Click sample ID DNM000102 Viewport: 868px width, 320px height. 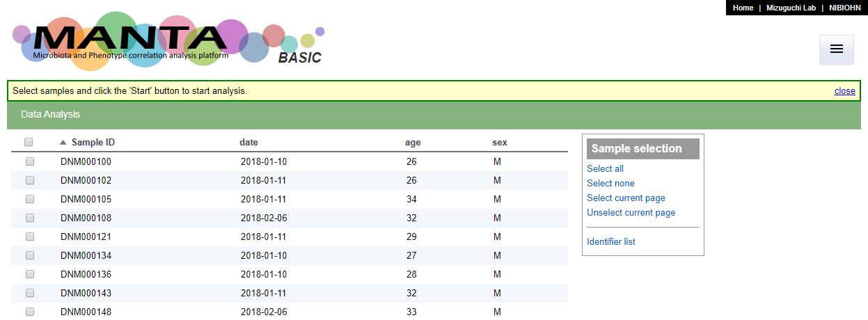(x=86, y=180)
